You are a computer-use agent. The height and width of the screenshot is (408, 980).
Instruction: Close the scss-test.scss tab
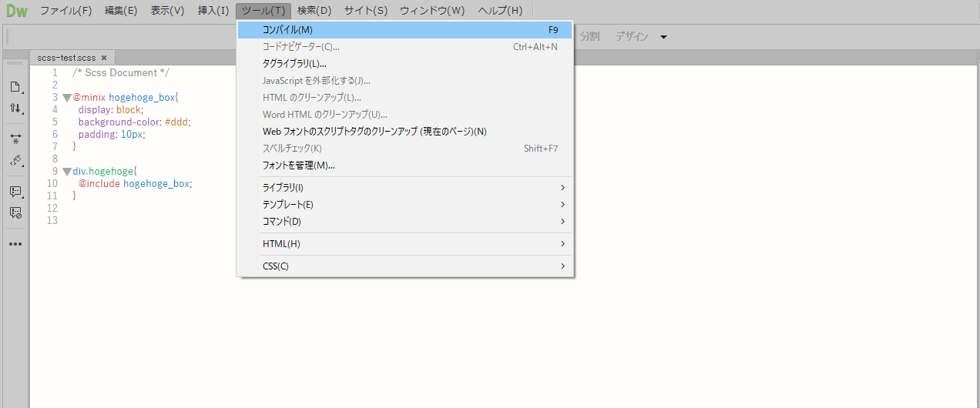tap(104, 58)
